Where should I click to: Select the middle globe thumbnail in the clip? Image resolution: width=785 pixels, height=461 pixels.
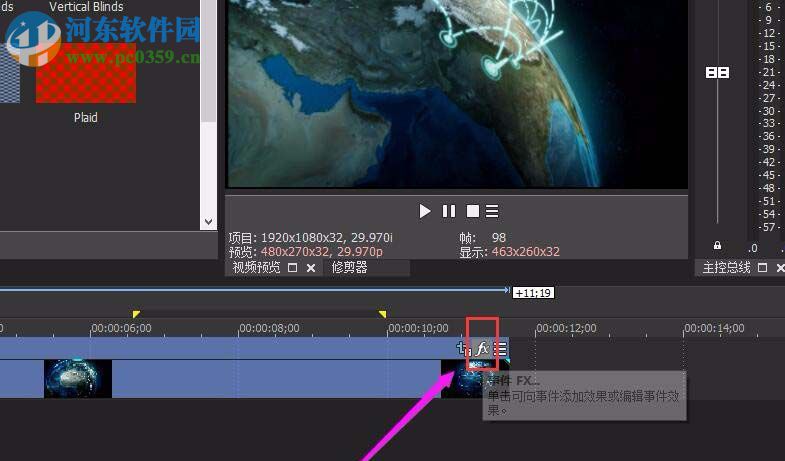click(78, 379)
